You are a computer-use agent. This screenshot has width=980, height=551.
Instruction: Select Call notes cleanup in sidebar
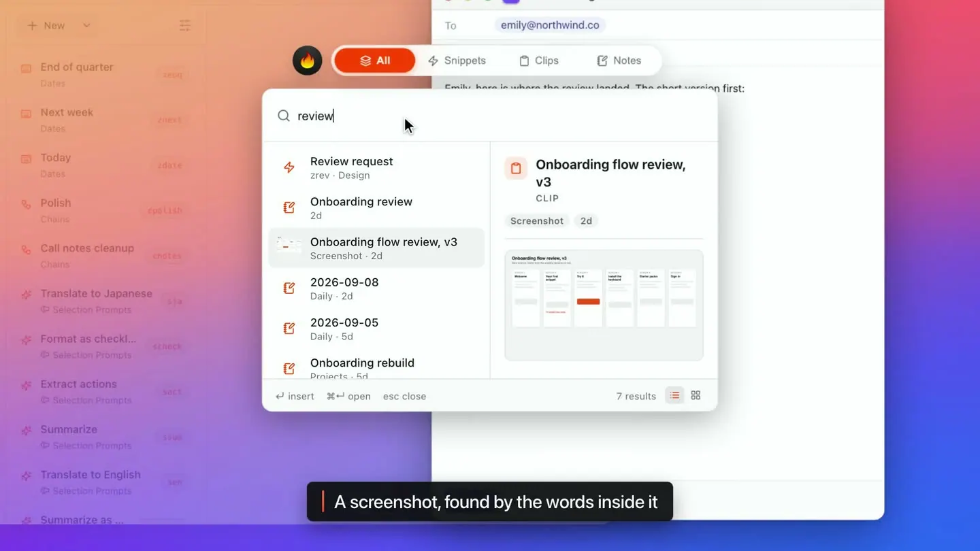click(103, 255)
